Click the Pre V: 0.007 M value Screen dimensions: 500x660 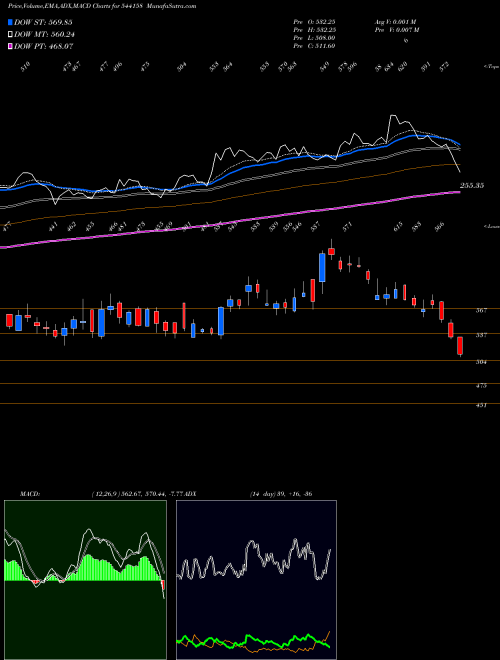(396, 30)
